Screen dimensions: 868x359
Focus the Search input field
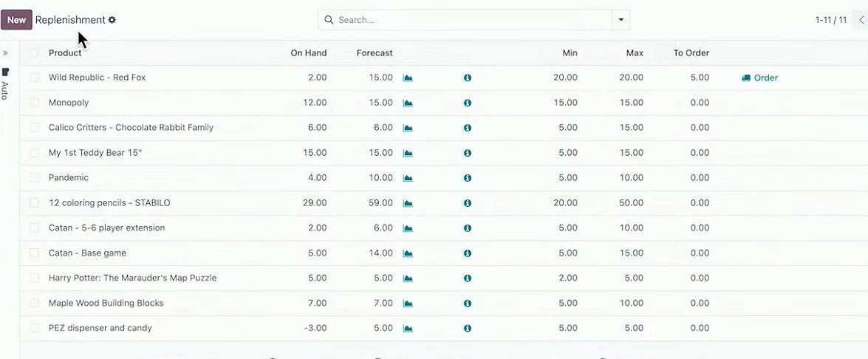pyautogui.click(x=474, y=20)
